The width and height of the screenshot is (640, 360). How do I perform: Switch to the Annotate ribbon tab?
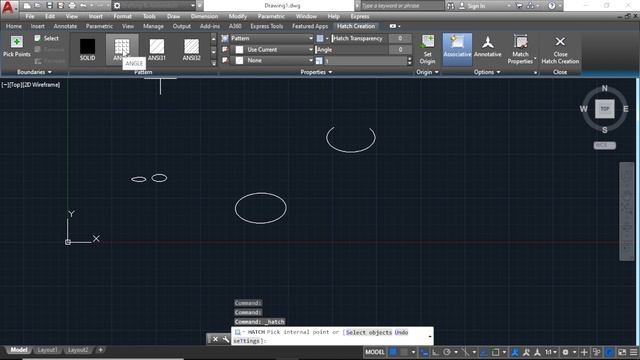tap(65, 26)
